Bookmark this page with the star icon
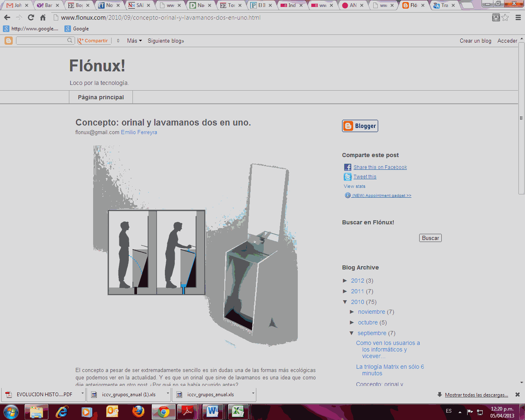The height and width of the screenshot is (420, 525). pos(505,18)
